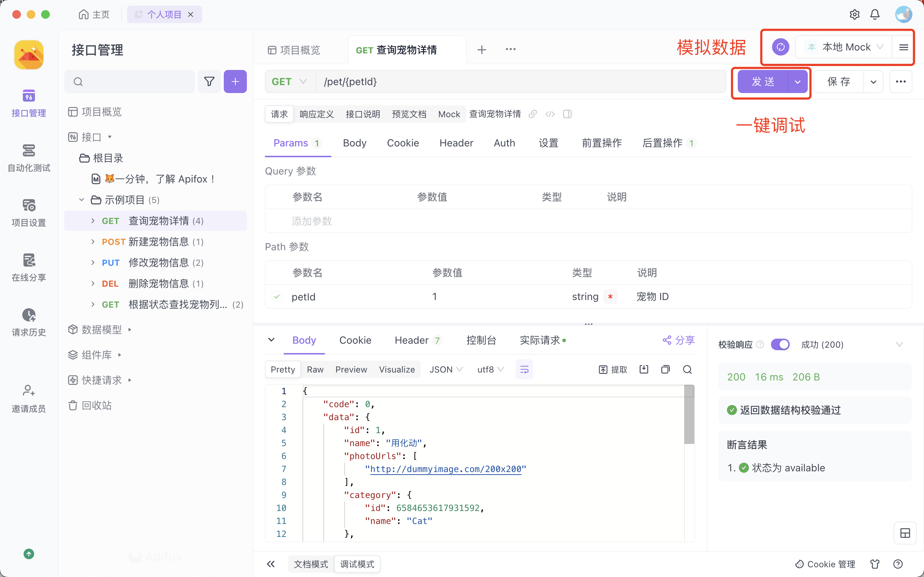Screen dimensions: 924x577
Task: Click the purple plus add button
Action: (235, 81)
